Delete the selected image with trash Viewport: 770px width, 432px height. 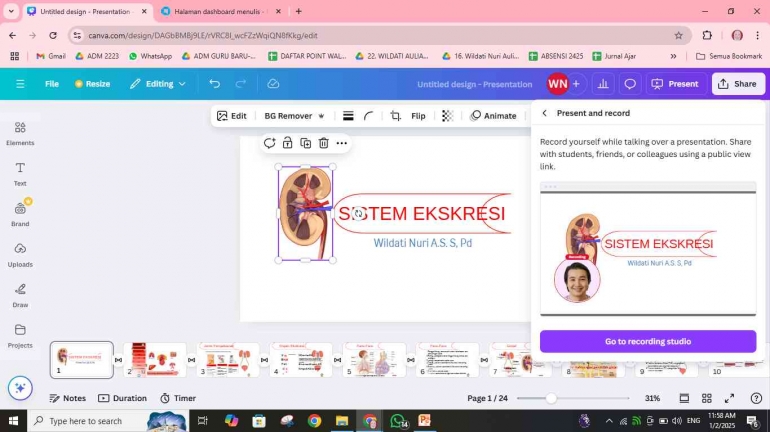(x=323, y=143)
